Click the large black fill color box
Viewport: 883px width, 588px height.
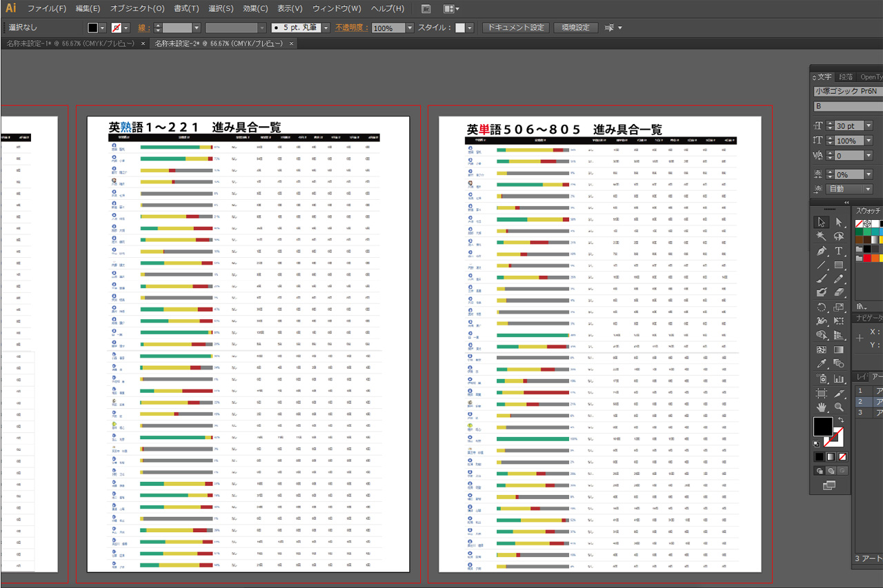823,427
